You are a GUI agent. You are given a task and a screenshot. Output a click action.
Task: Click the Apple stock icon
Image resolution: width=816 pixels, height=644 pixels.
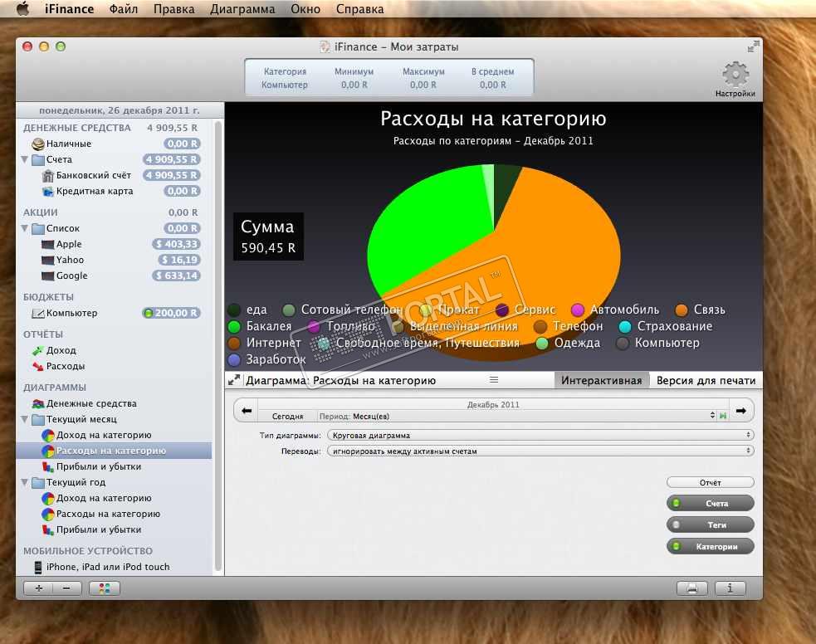(48, 245)
